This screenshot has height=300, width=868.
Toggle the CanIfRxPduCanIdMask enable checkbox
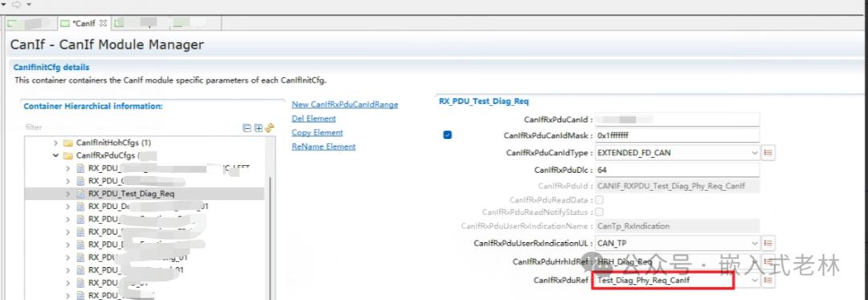[448, 134]
